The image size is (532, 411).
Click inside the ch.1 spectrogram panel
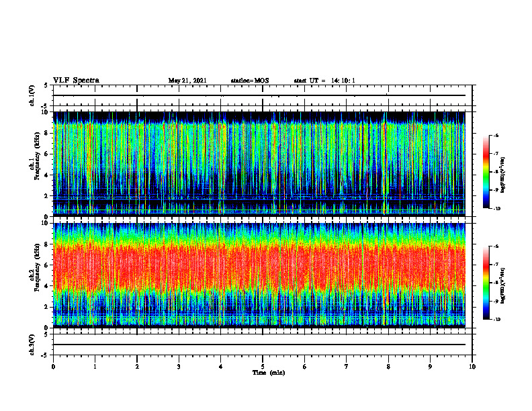[x=259, y=164]
